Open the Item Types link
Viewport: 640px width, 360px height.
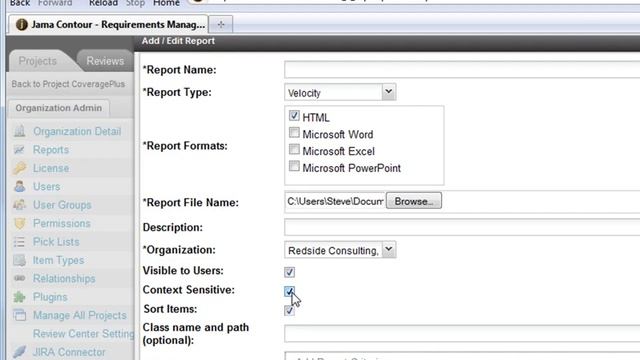(x=58, y=260)
